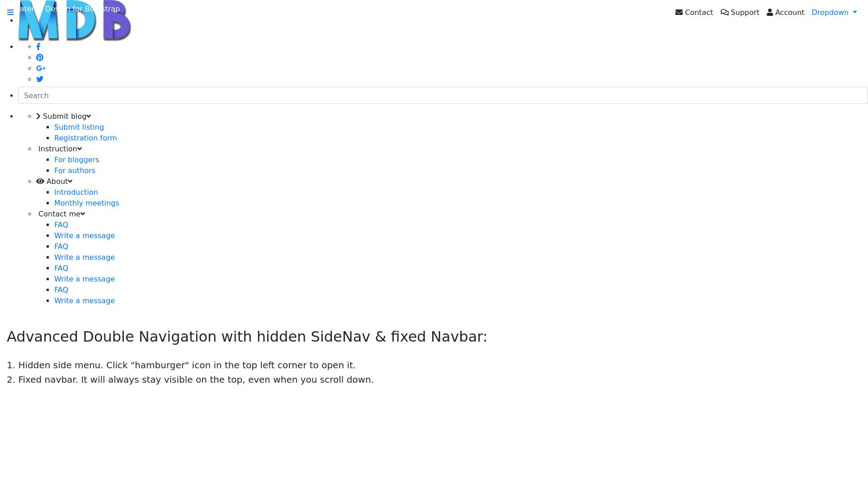The height and width of the screenshot is (488, 868).
Task: Open Account with user icon
Action: (785, 13)
